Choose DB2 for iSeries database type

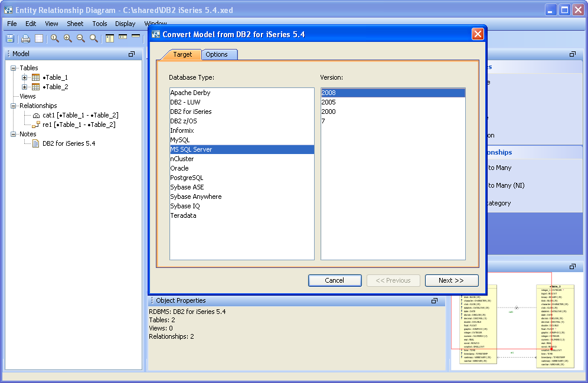click(242, 112)
